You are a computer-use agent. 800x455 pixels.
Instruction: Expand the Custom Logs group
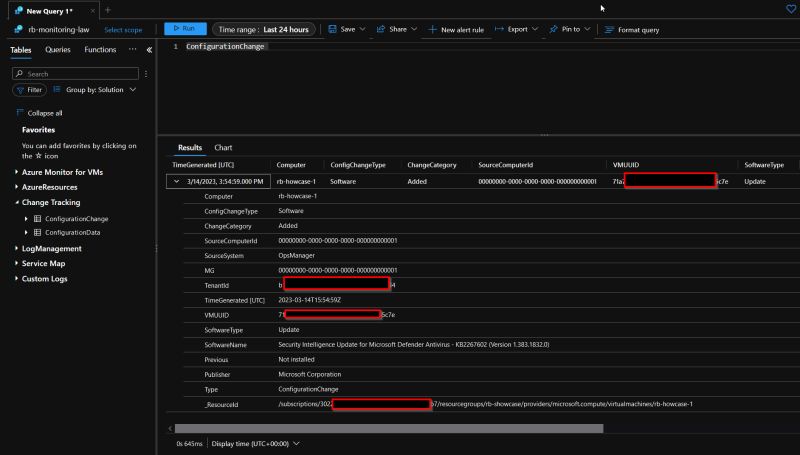(16, 279)
